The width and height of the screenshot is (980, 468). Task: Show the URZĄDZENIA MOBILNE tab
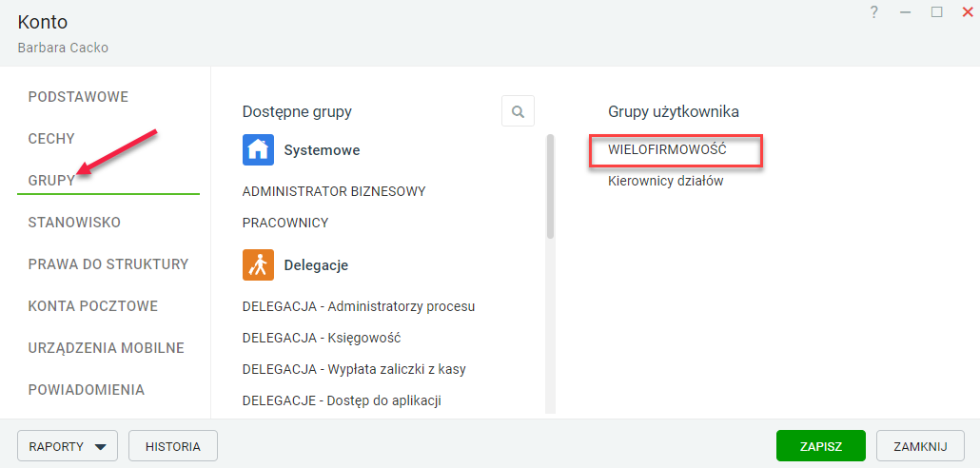click(x=107, y=348)
